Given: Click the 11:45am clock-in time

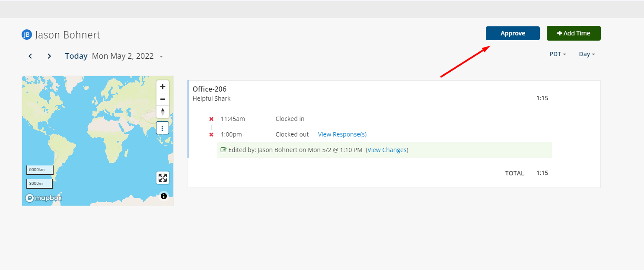Looking at the screenshot, I should coord(233,119).
